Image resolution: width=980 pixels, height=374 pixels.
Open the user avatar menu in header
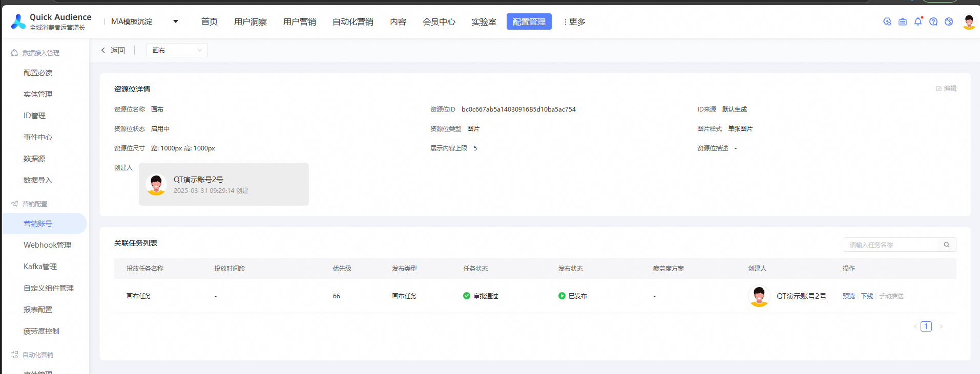coord(969,21)
